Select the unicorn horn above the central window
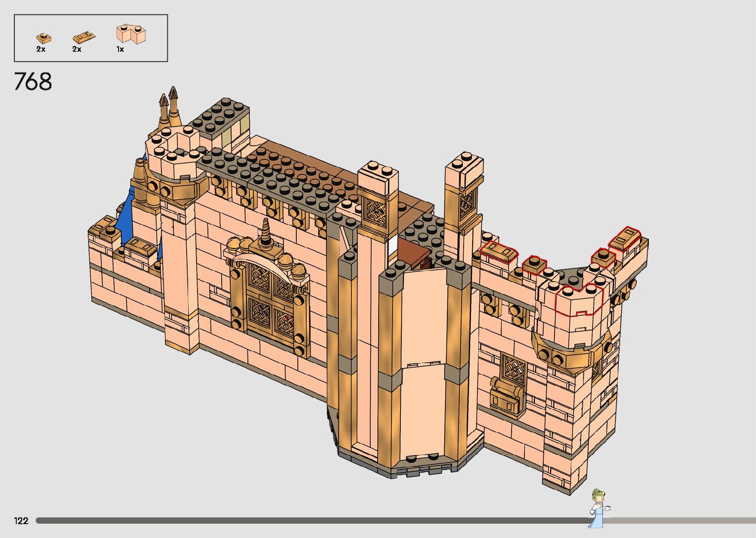The height and width of the screenshot is (538, 756). click(x=267, y=231)
